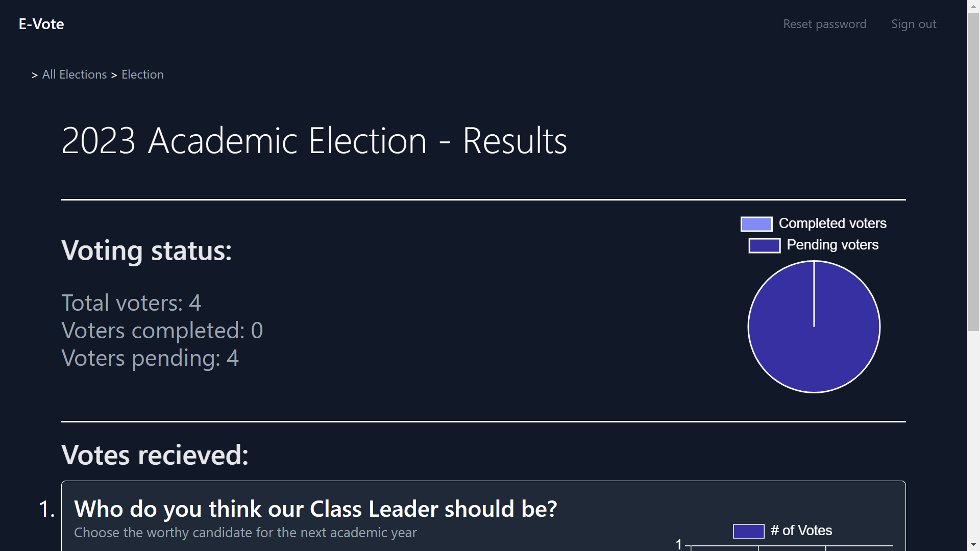Sign out of the account

pyautogui.click(x=913, y=24)
